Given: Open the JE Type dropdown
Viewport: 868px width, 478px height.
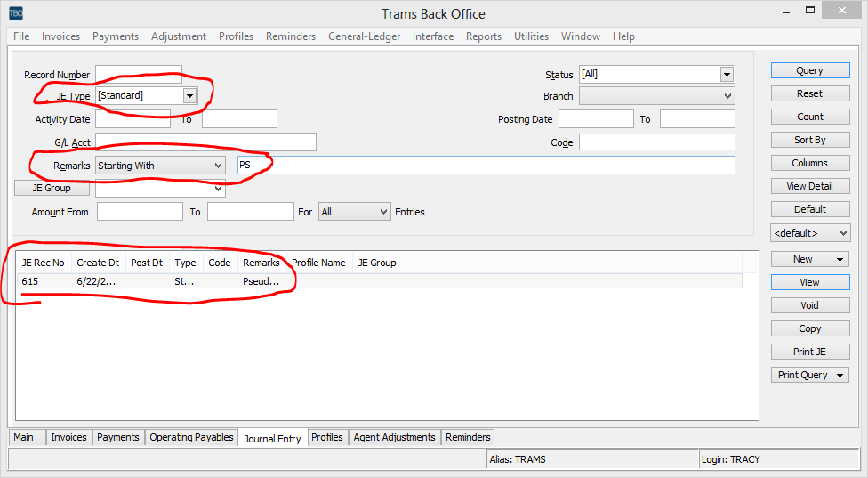Looking at the screenshot, I should coord(189,95).
